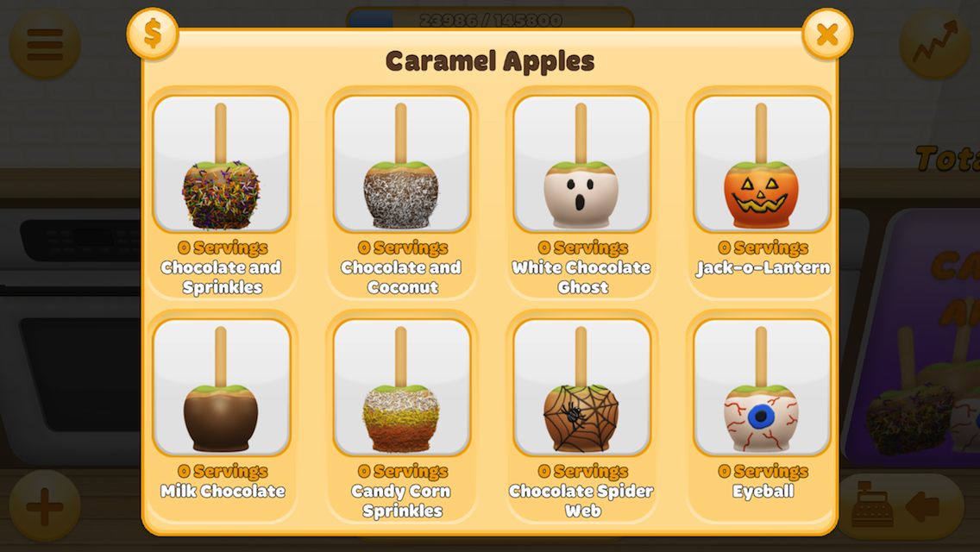Screen dimensions: 980x552
Task: Click the Eyeball 0 Servings counter
Action: (x=763, y=472)
